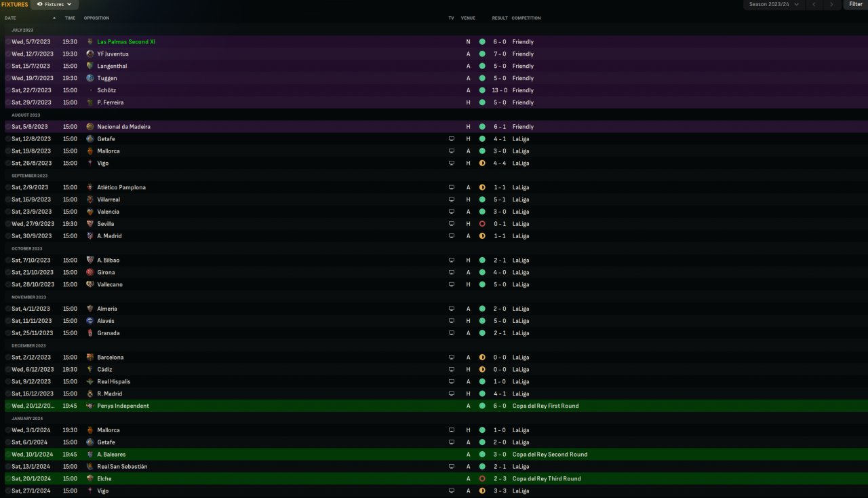This screenshot has height=498, width=868.
Task: Click the Girona club badge
Action: pos(90,273)
